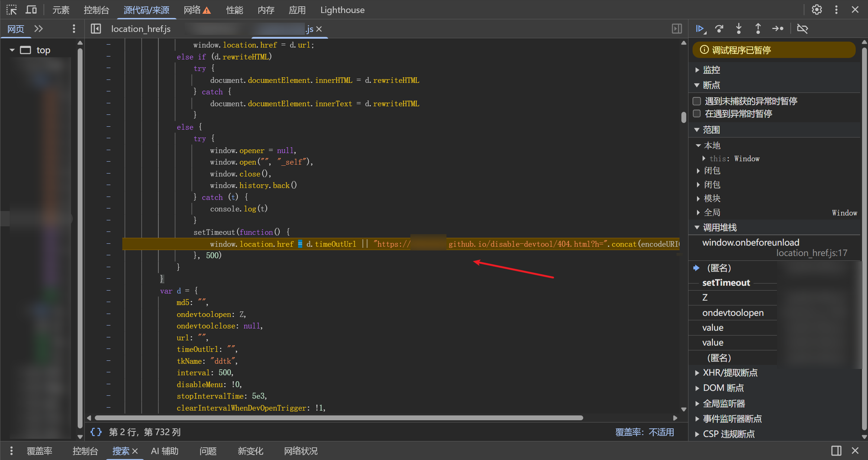
Task: Open the AI 辅助 drawer tab
Action: click(x=165, y=451)
